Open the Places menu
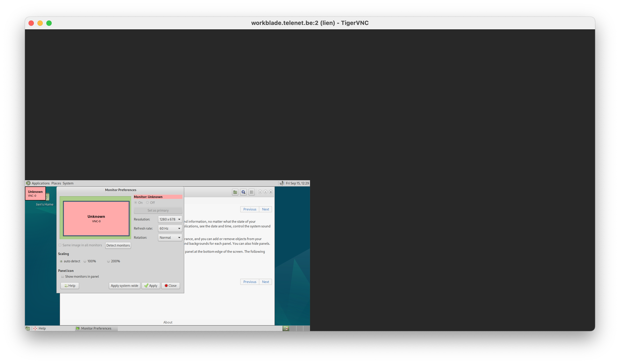The image size is (620, 364). point(56,183)
